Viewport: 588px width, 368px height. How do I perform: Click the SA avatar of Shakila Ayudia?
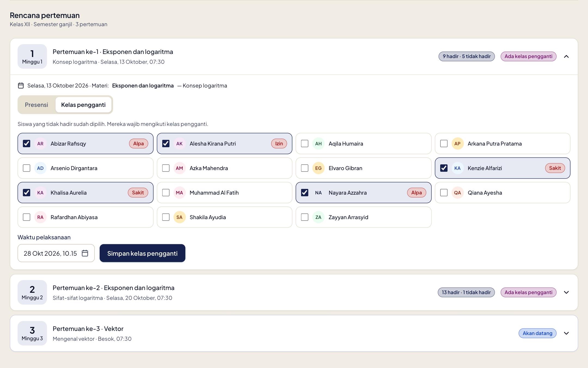click(x=179, y=217)
